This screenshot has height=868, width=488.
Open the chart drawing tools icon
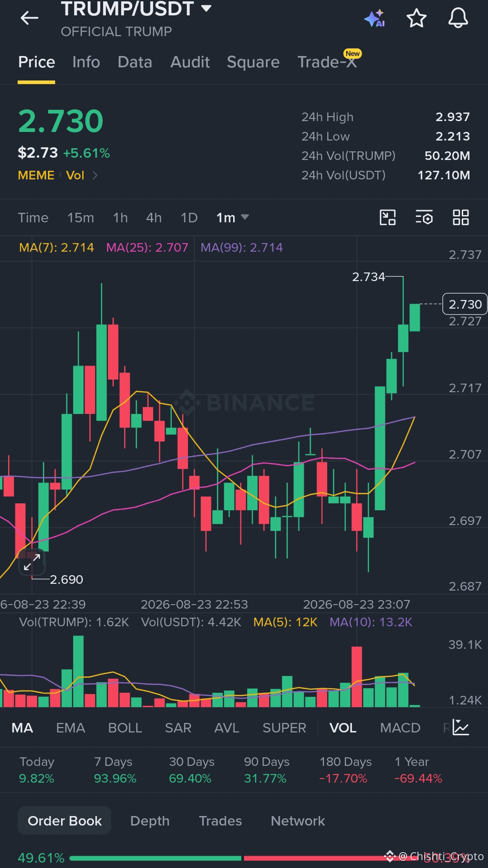pos(388,217)
